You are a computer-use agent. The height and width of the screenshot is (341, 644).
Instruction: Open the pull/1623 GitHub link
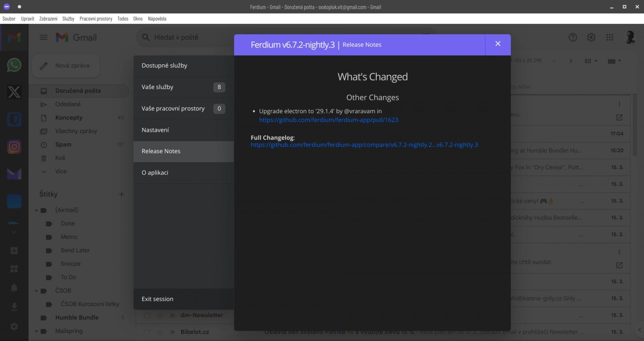[x=328, y=120]
